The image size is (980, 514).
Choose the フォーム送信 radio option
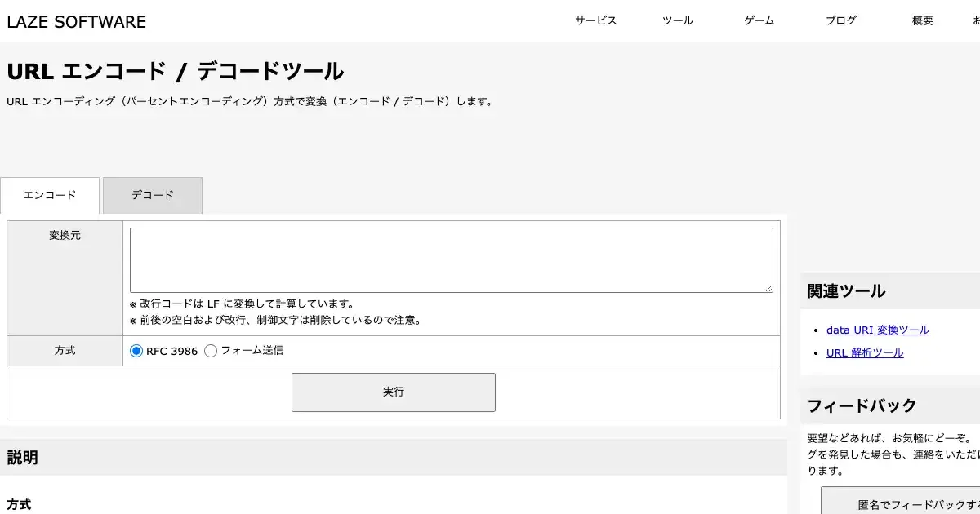click(211, 351)
